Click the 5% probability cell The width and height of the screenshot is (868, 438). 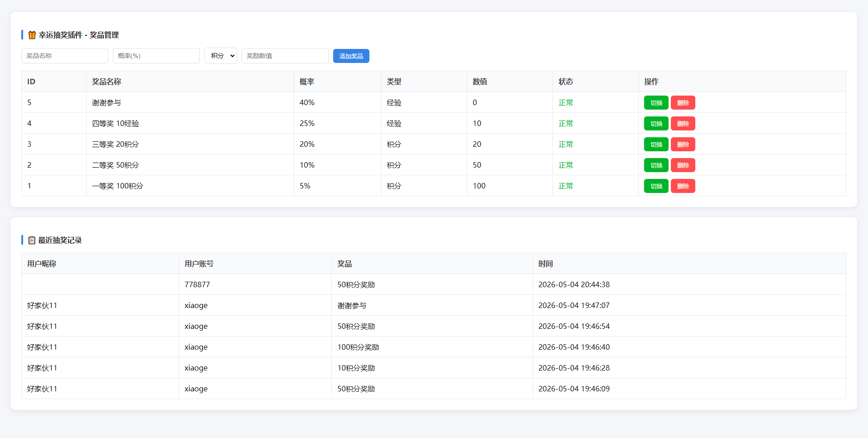pyautogui.click(x=338, y=186)
